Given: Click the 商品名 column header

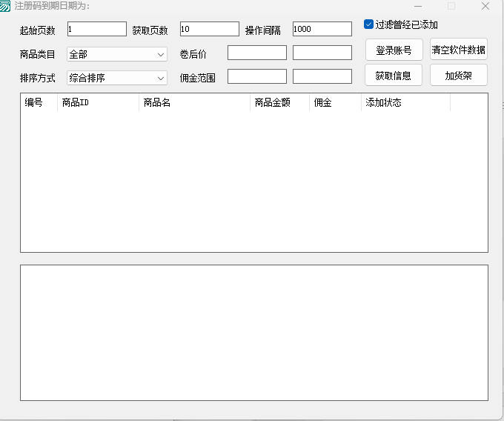Looking at the screenshot, I should [x=194, y=103].
